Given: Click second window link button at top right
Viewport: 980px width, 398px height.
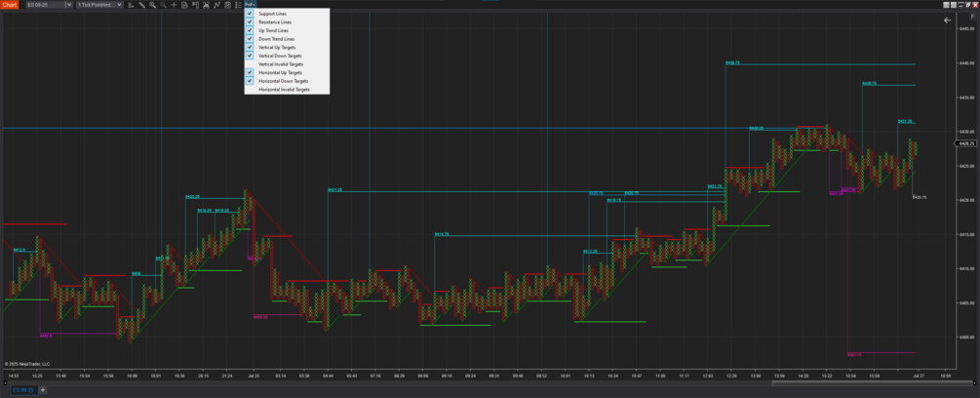Looking at the screenshot, I should 954,5.
